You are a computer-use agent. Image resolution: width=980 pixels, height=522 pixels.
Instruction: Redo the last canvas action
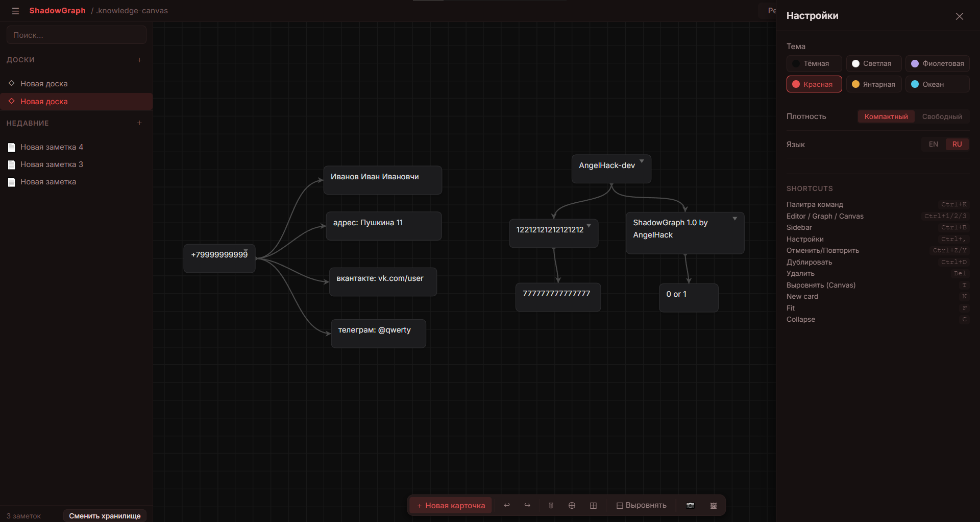(527, 505)
